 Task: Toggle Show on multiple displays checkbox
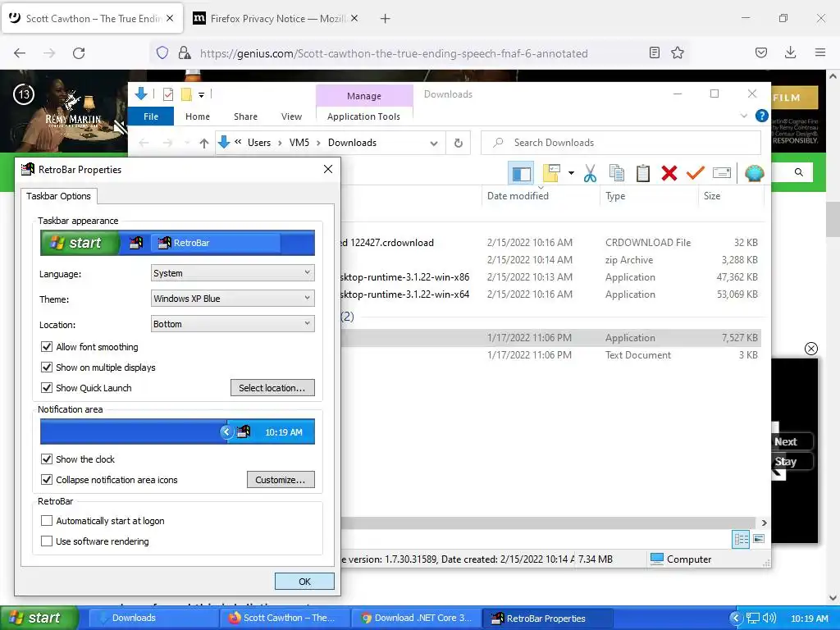pyautogui.click(x=47, y=367)
